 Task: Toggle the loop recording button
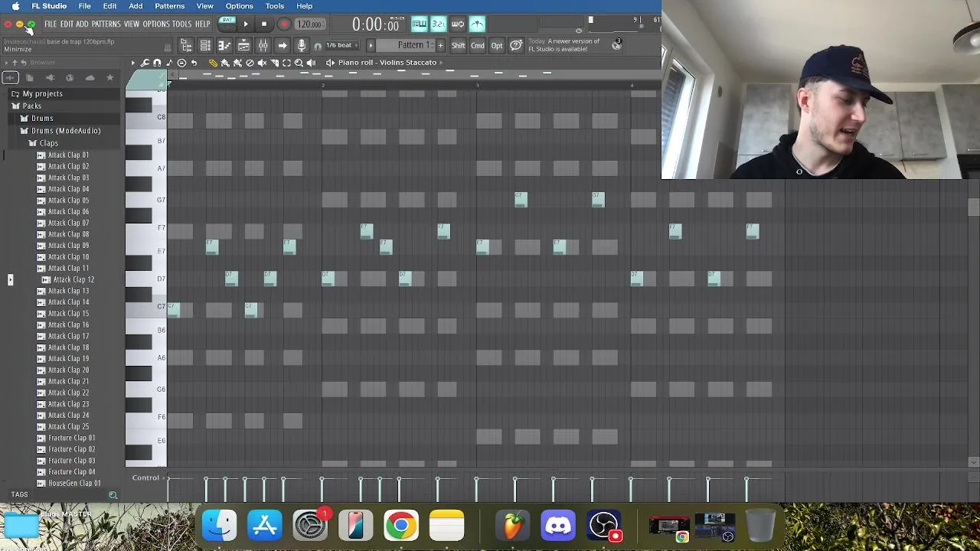pos(457,24)
